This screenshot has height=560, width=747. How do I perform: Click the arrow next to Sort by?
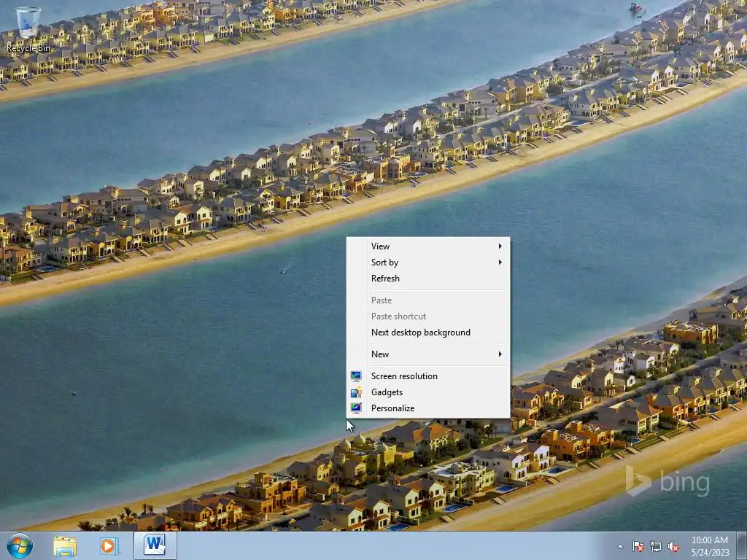click(x=500, y=262)
